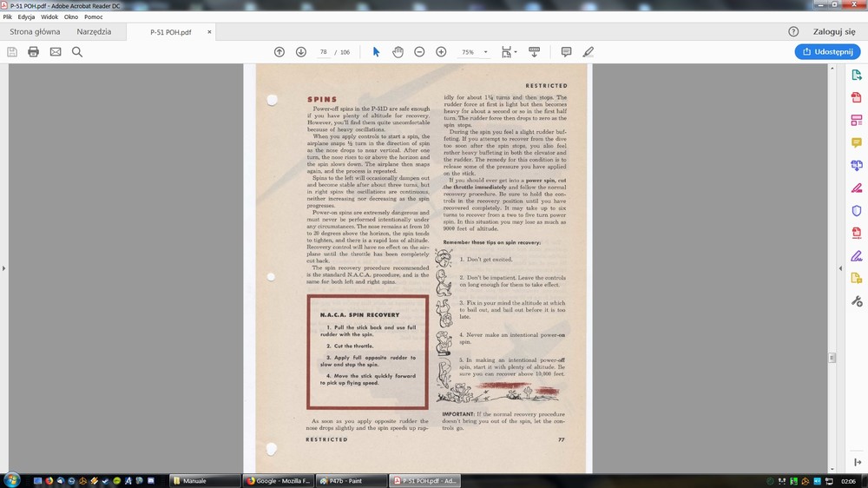This screenshot has width=868, height=488.
Task: Collapse the right tools pane arrow
Action: (x=840, y=268)
